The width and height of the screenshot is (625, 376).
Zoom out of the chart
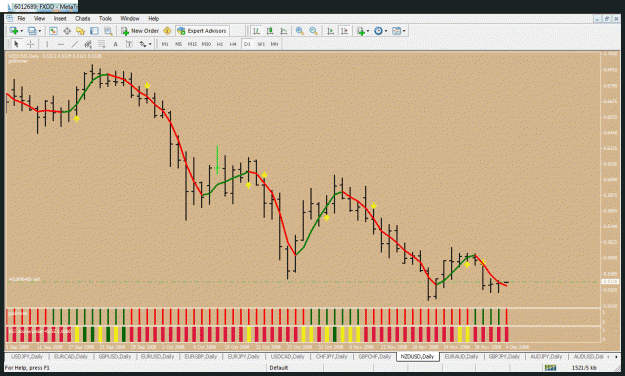point(314,31)
